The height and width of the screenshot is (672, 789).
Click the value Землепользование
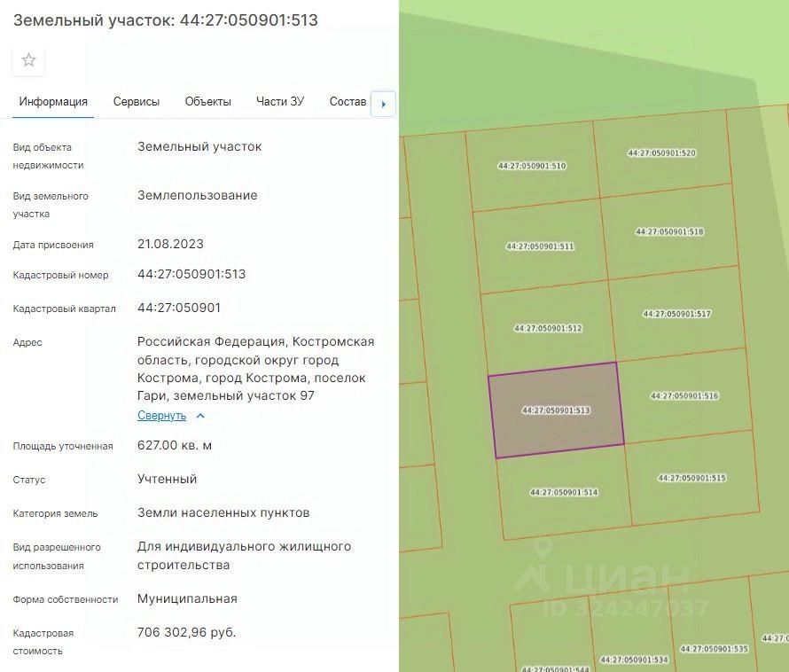[197, 195]
